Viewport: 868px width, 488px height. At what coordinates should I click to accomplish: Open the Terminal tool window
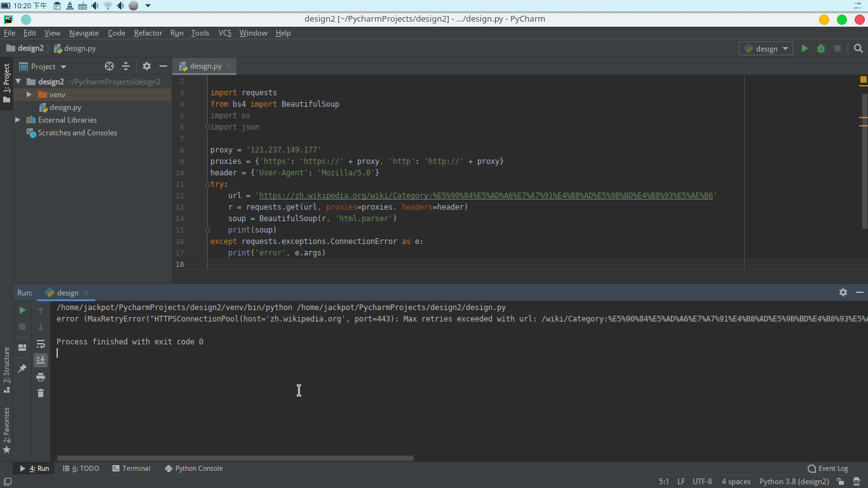(x=132, y=468)
